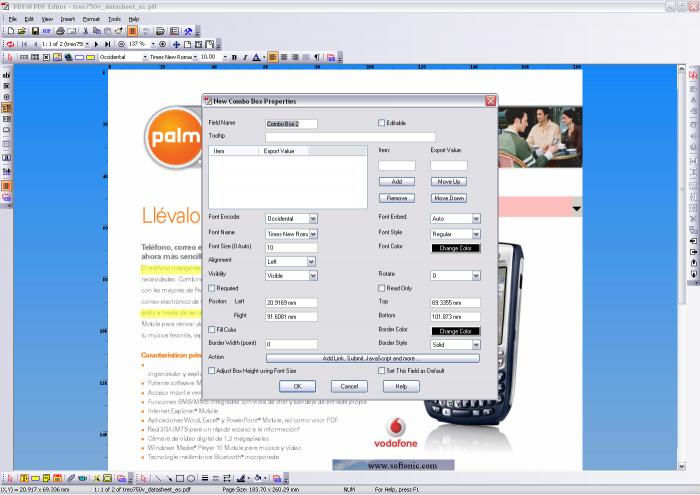Screen dimensions: 700x495
Task: Click the Cancel button in dialog
Action: pos(349,387)
